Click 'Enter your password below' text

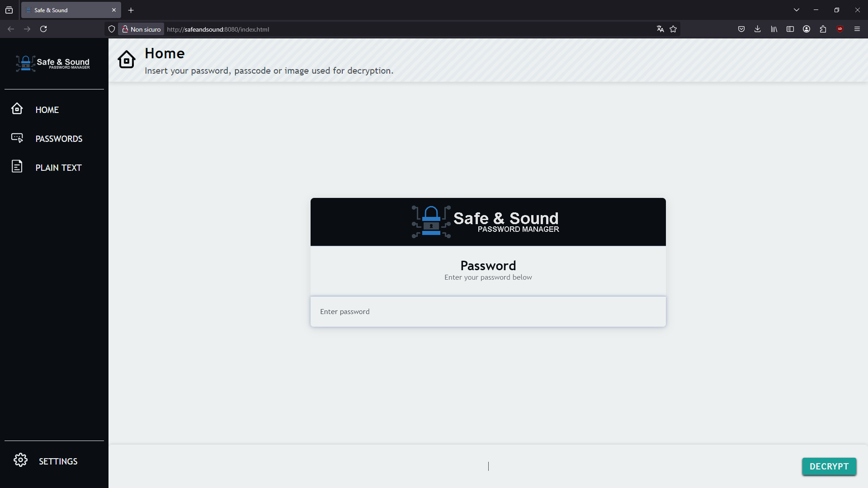(488, 277)
